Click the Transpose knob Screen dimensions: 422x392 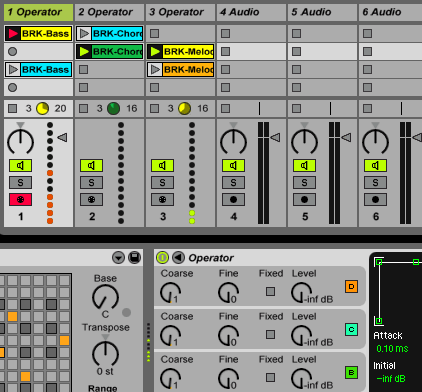105,353
